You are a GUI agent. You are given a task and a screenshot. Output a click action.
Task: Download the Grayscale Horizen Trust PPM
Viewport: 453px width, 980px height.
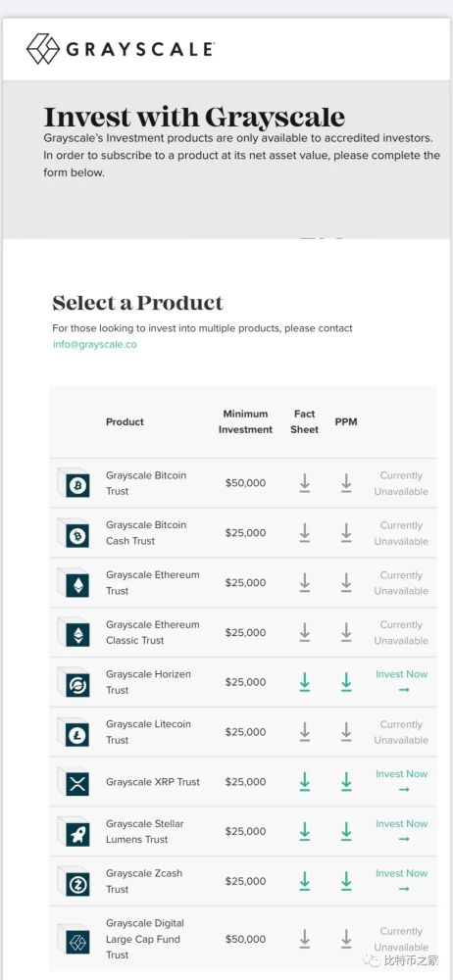click(x=346, y=682)
